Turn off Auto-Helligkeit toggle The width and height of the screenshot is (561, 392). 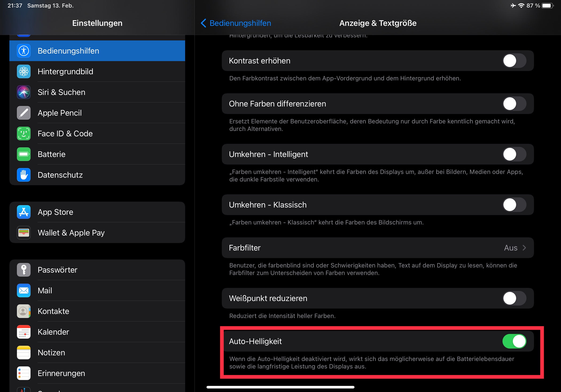click(x=514, y=341)
